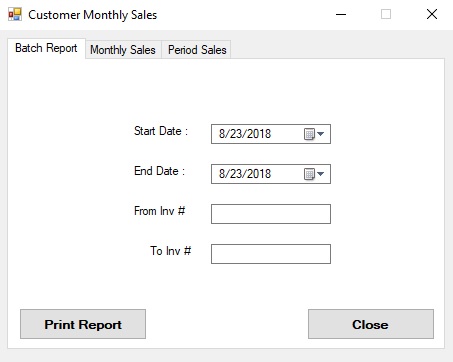The height and width of the screenshot is (362, 453).
Task: Open the Start Date calendar icon
Action: point(309,134)
